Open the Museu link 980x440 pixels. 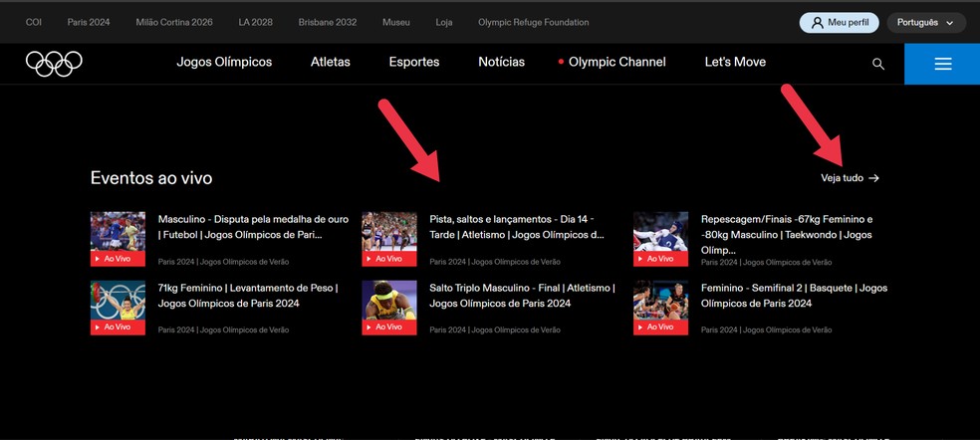click(x=396, y=23)
